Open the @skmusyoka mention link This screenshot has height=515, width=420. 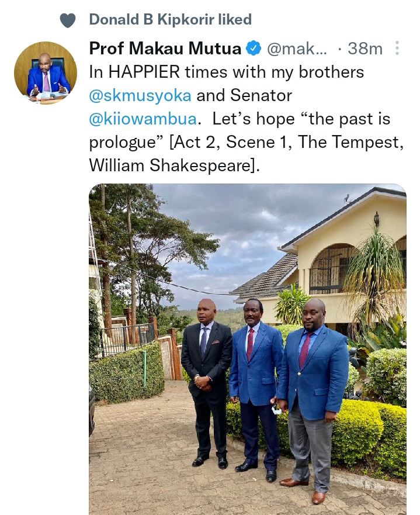140,95
